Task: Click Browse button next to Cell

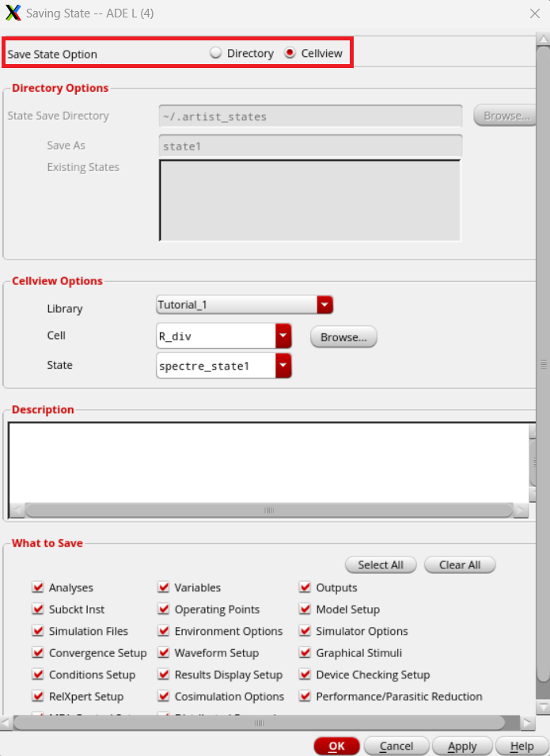Action: click(343, 337)
